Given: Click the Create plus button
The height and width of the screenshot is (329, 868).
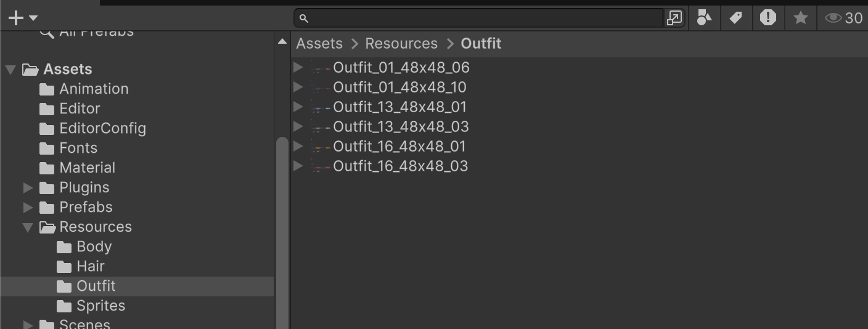Looking at the screenshot, I should click(16, 18).
